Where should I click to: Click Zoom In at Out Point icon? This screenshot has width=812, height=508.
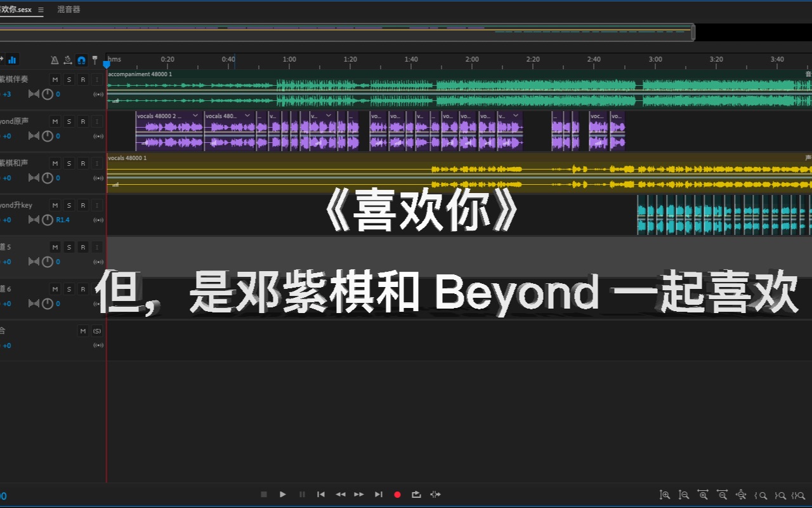point(781,495)
